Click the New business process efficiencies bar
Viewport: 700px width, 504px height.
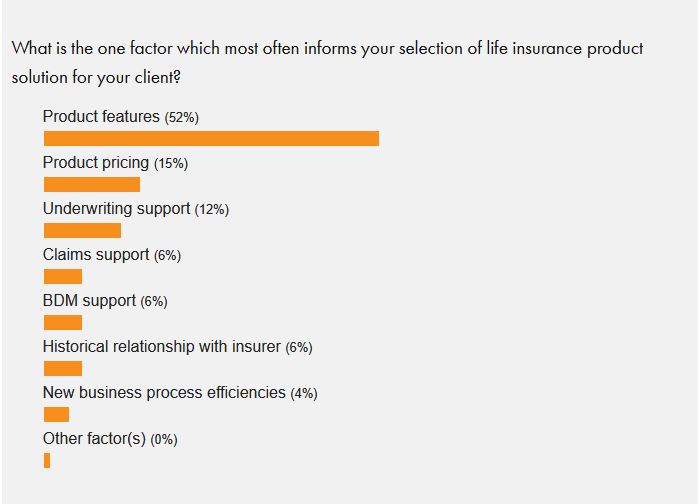tap(57, 414)
